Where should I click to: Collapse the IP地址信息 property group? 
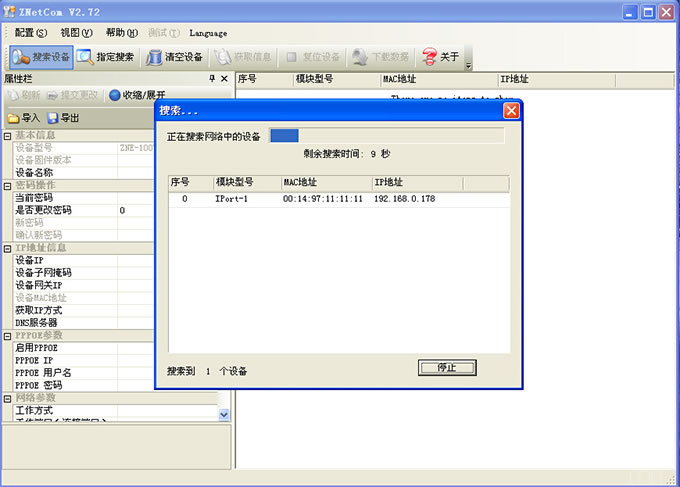(x=8, y=247)
